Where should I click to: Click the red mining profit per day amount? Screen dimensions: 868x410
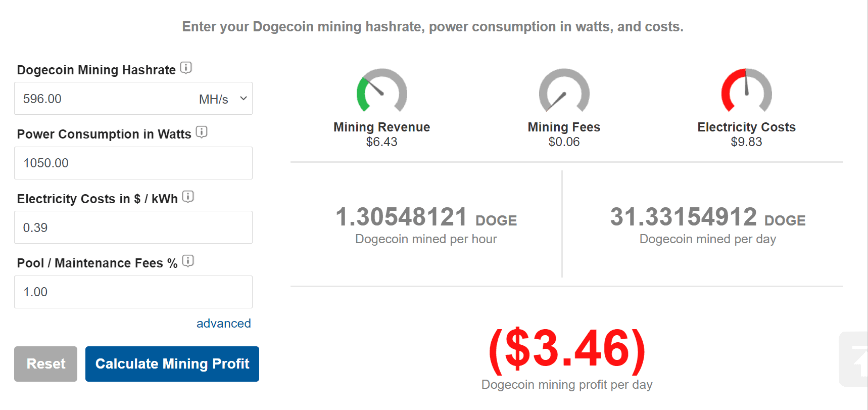point(567,349)
